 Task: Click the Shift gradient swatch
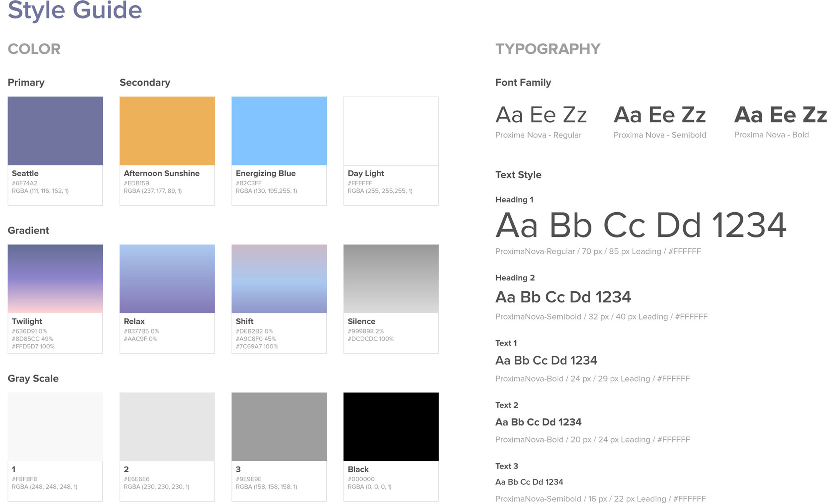(x=279, y=278)
